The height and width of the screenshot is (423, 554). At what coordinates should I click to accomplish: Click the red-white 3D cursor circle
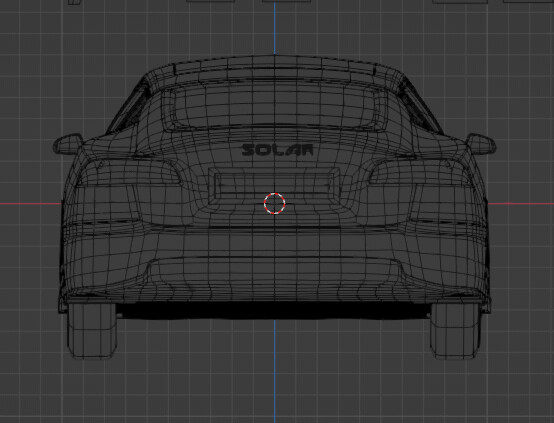[275, 203]
